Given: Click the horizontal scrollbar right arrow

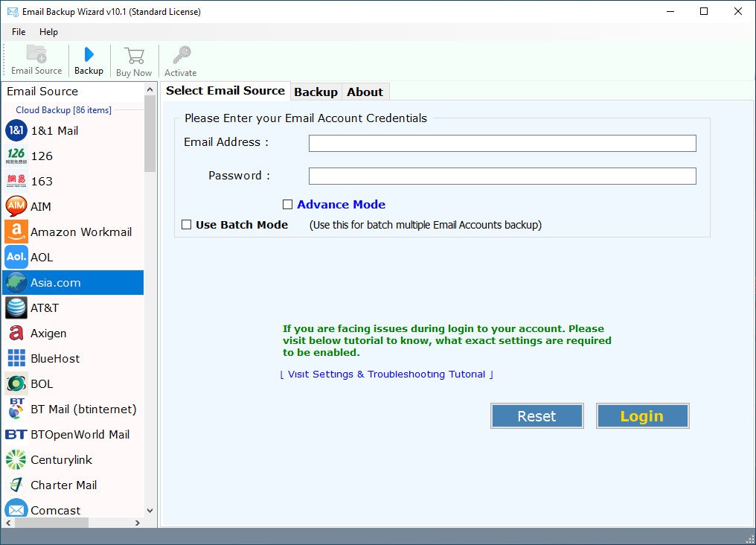Looking at the screenshot, I should [x=137, y=523].
